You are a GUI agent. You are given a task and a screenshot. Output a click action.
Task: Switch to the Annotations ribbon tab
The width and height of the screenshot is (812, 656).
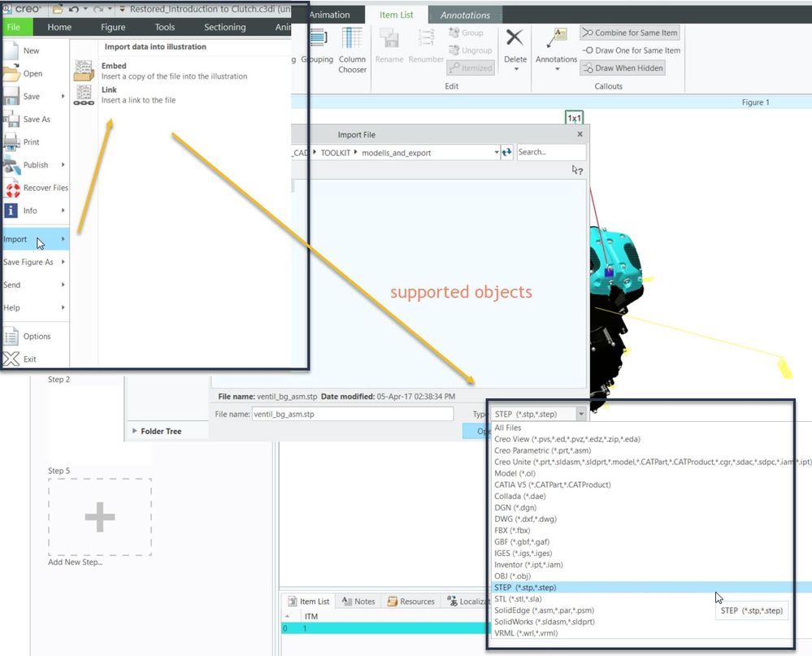click(x=465, y=15)
